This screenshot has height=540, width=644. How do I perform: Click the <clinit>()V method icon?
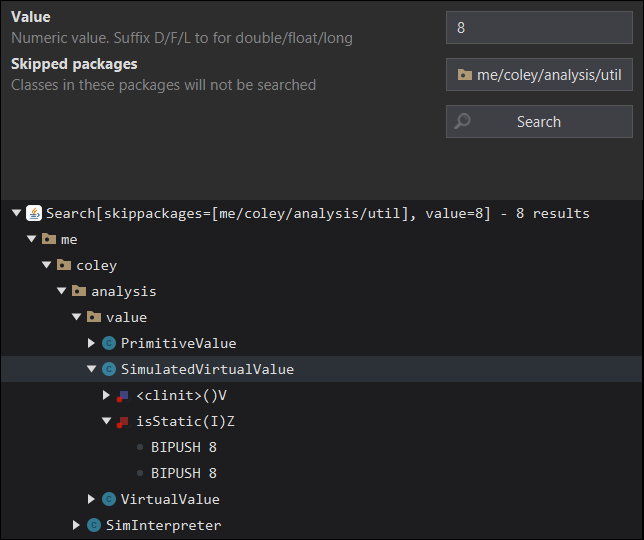coord(123,396)
